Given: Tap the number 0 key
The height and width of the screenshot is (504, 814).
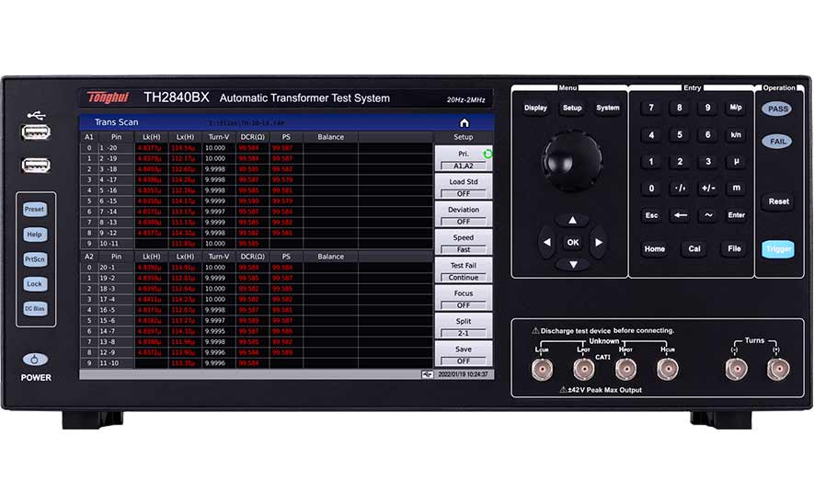Looking at the screenshot, I should pos(651,188).
